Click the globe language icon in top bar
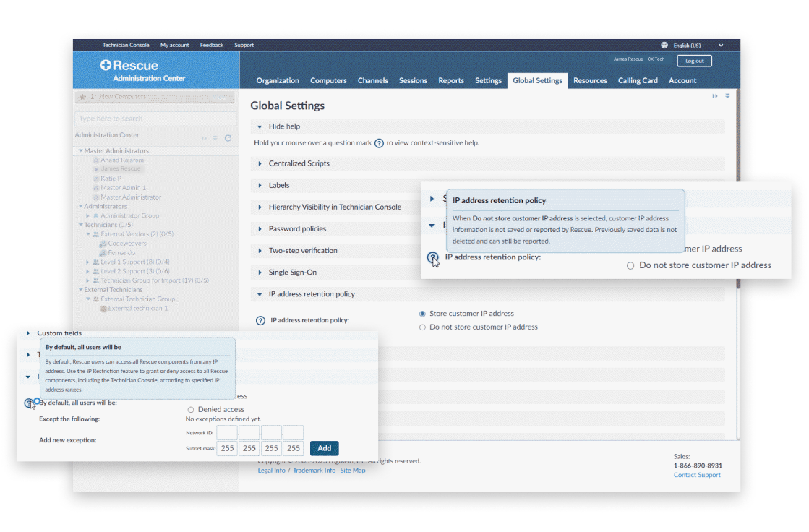 (x=664, y=45)
